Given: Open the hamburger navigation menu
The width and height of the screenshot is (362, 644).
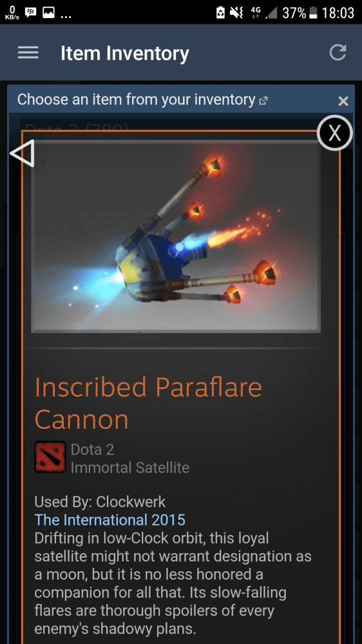Looking at the screenshot, I should [28, 53].
